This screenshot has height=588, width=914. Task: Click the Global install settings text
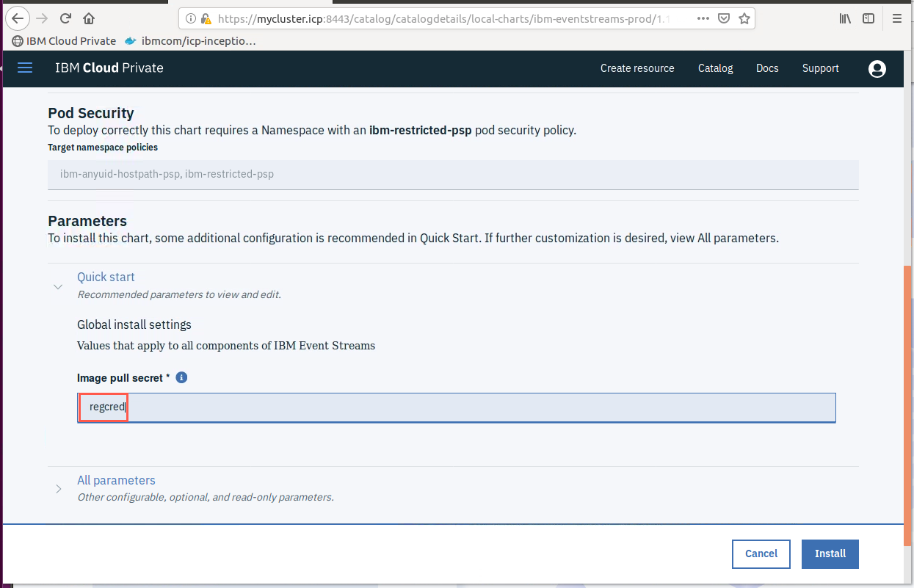click(134, 324)
